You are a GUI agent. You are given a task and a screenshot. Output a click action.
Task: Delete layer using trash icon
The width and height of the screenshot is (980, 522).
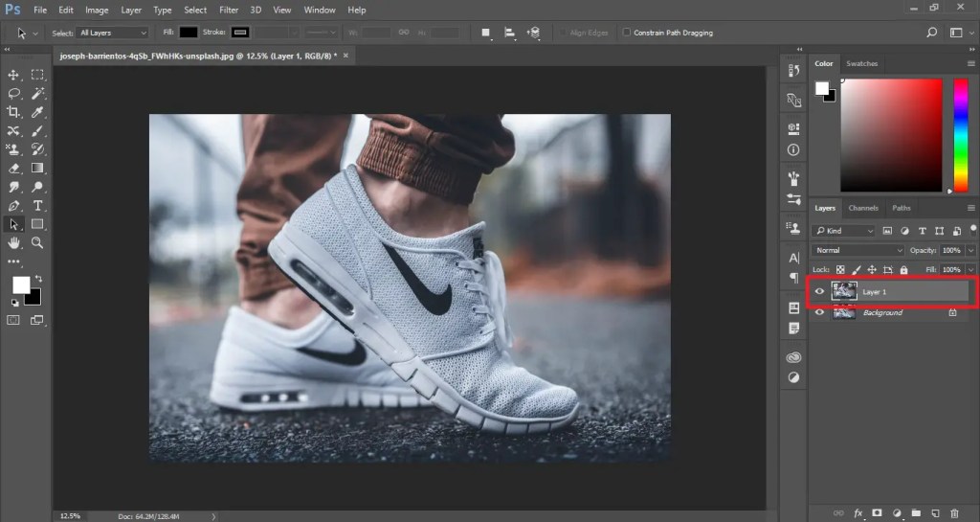coord(952,513)
